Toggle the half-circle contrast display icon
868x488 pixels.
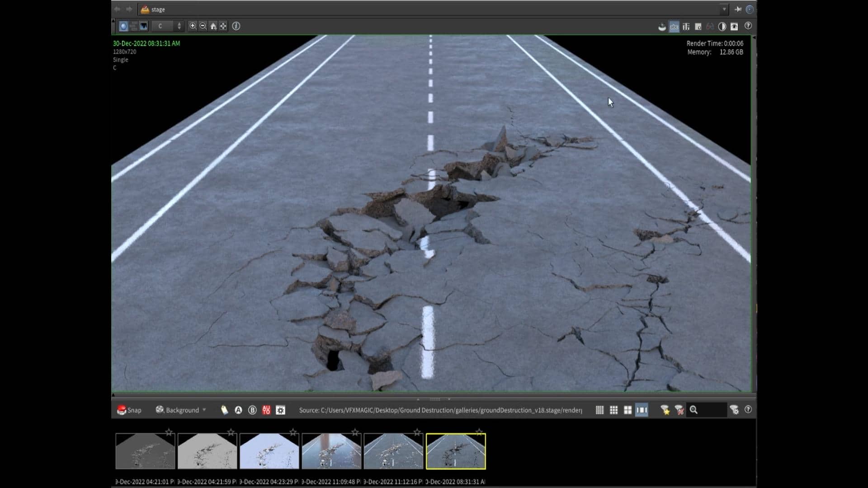[x=722, y=27]
